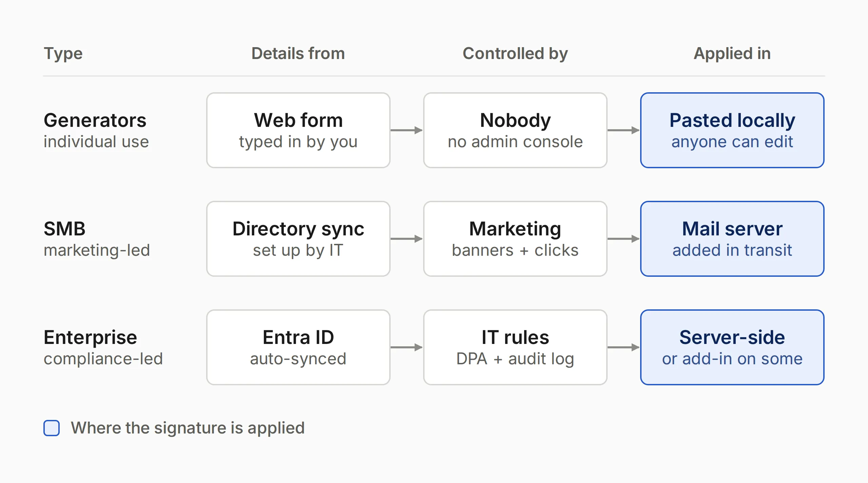
Task: Click the 'Web form typed in by you' box
Action: tap(298, 130)
